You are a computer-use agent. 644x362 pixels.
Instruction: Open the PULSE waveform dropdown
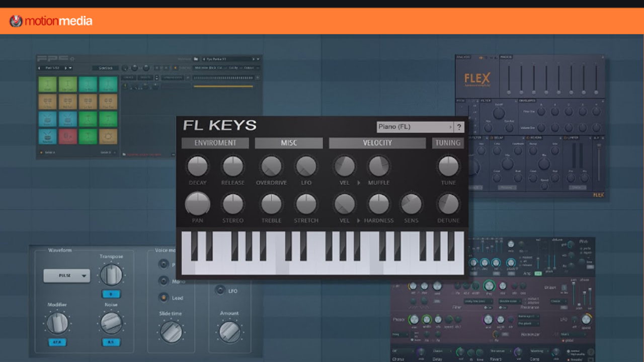(x=66, y=276)
